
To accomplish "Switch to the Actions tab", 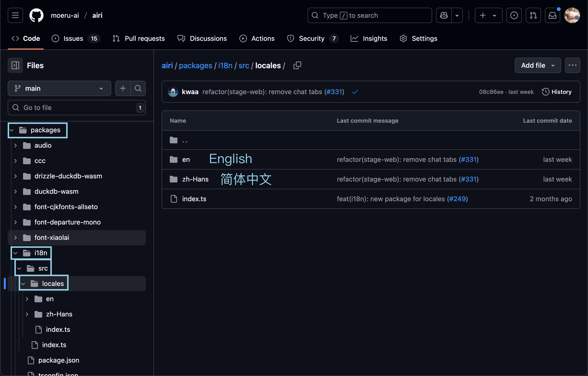I will pyautogui.click(x=257, y=38).
